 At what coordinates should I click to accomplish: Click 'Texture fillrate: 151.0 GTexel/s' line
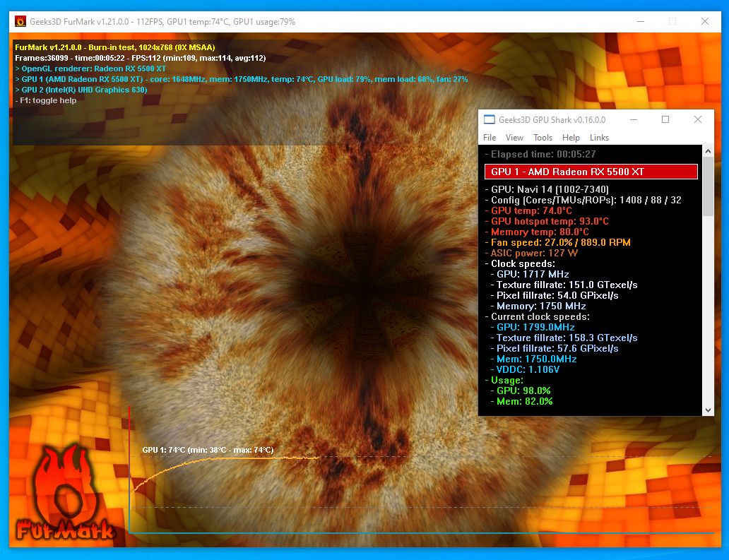click(x=564, y=285)
